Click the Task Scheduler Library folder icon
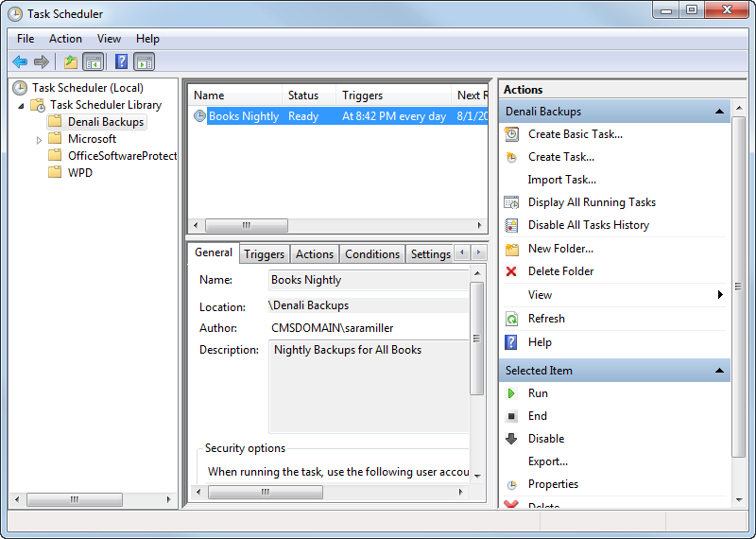 point(38,105)
